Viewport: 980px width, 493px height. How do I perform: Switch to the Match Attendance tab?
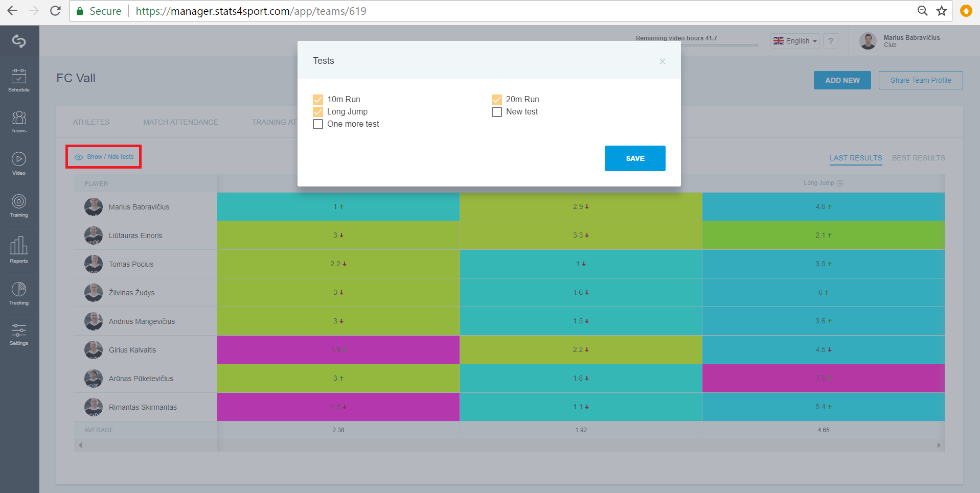tap(180, 122)
